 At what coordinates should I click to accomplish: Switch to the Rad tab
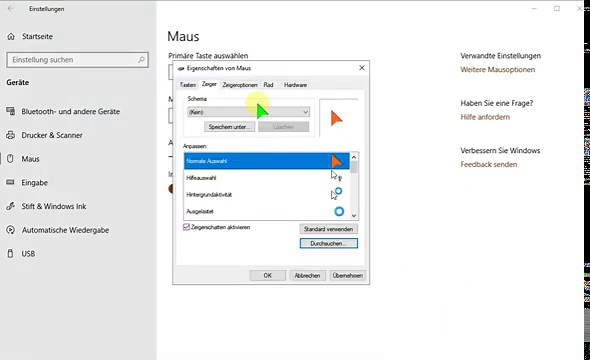click(268, 85)
